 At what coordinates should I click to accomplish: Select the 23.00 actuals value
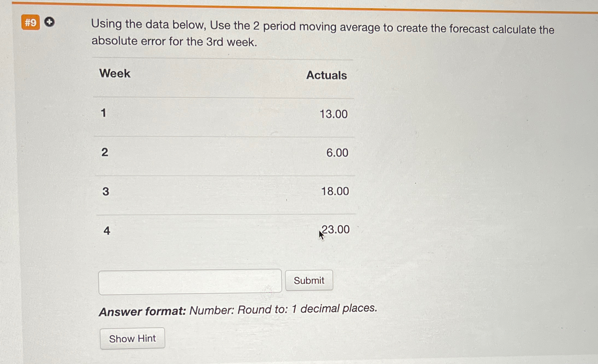pos(335,230)
